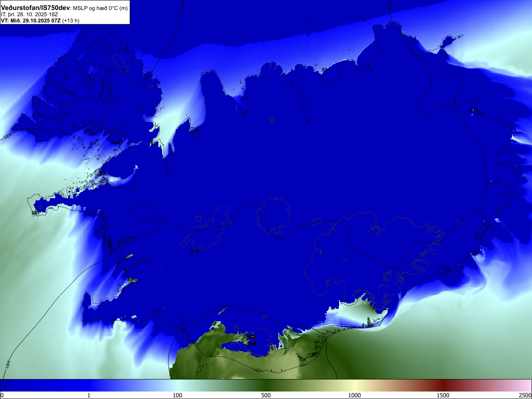Viewport: 532px width, 399px height.
Task: Click the "351" height value on the map
Action: (x=35, y=213)
